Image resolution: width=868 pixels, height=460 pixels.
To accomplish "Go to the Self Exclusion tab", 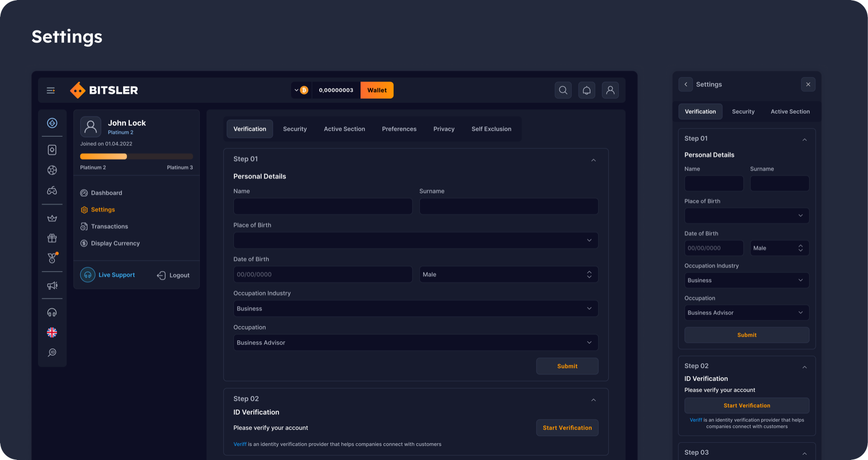I will pyautogui.click(x=492, y=129).
